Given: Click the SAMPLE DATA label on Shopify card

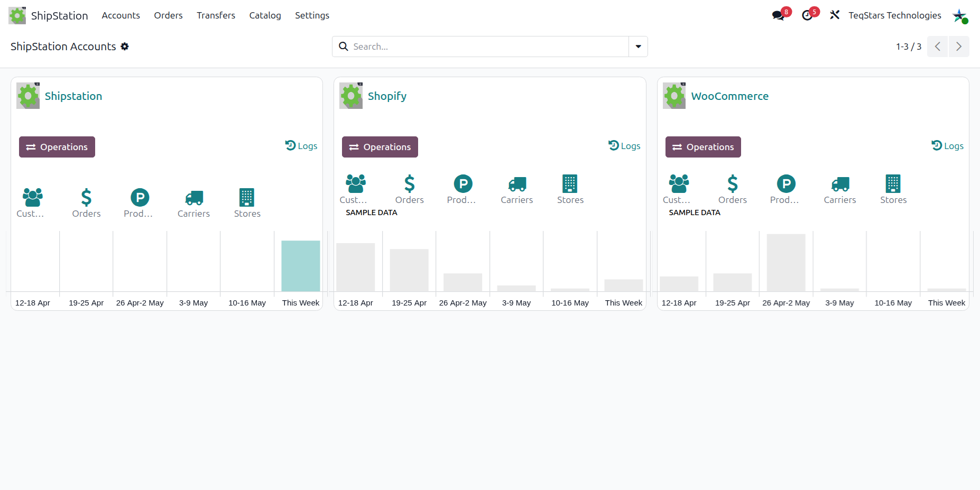Looking at the screenshot, I should tap(372, 212).
